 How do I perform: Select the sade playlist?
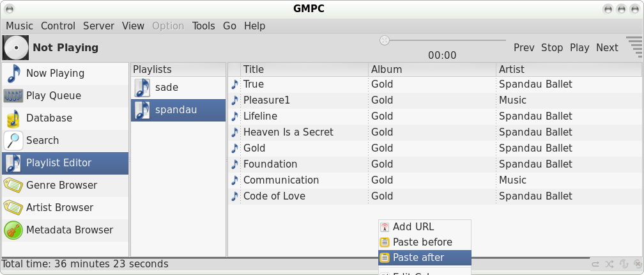[166, 88]
